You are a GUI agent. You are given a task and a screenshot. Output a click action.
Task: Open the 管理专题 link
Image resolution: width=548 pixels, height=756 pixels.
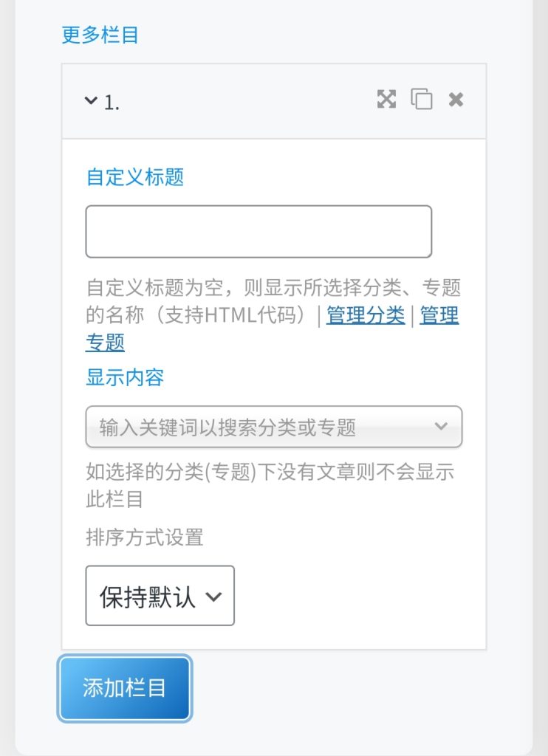pos(439,316)
